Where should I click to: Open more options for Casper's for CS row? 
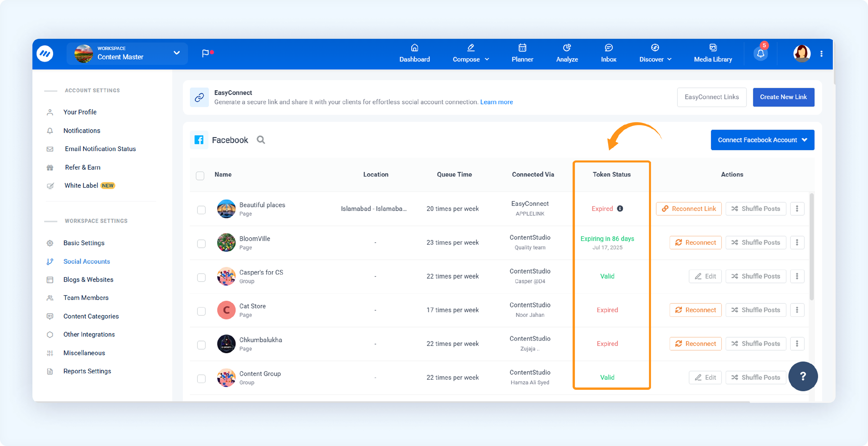click(797, 276)
